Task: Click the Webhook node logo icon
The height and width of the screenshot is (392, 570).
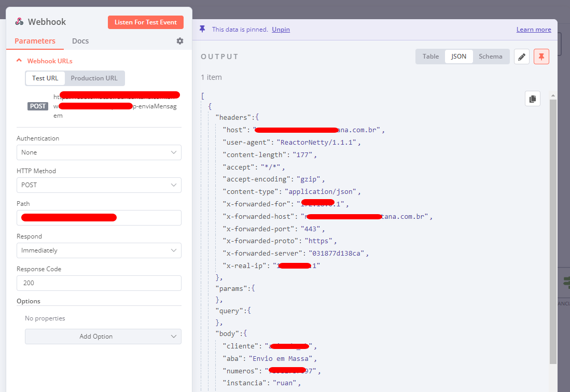Action: (x=19, y=22)
